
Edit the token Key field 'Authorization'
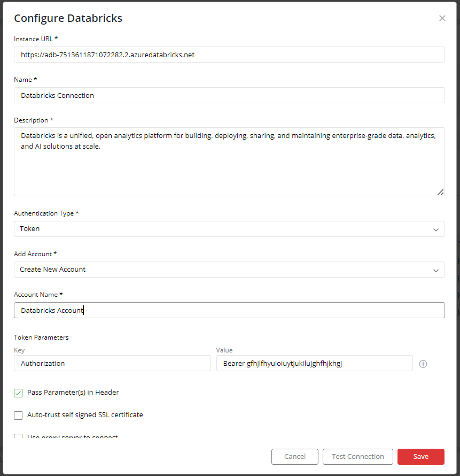pyautogui.click(x=112, y=363)
